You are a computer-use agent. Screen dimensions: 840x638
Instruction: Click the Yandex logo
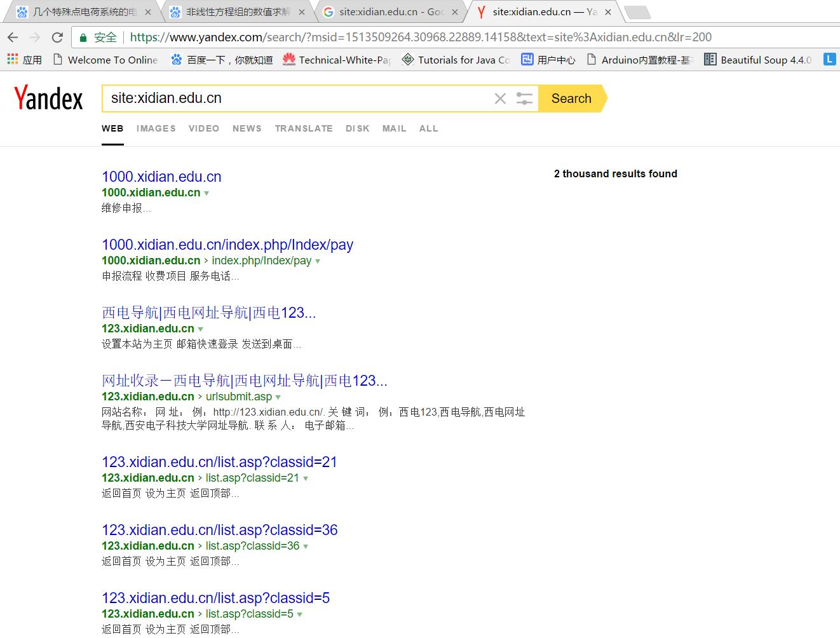[x=48, y=98]
